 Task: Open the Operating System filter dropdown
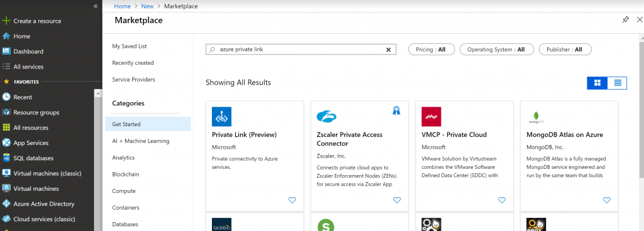pos(497,50)
